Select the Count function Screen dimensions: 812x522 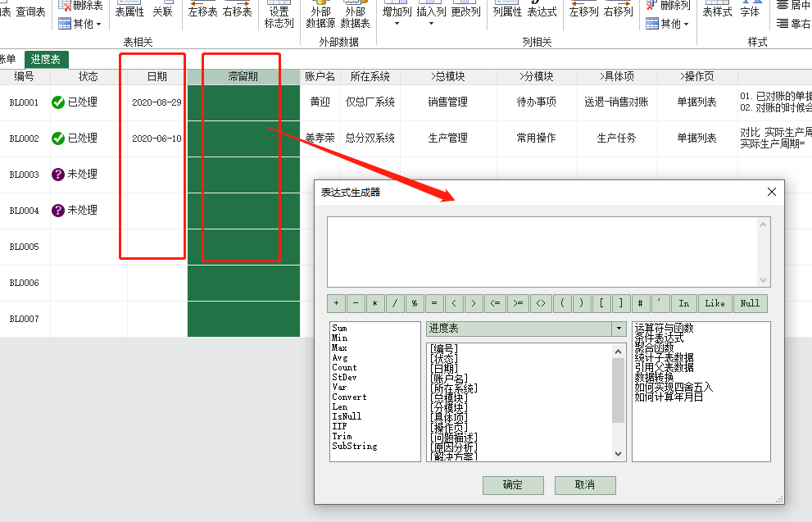pos(344,368)
